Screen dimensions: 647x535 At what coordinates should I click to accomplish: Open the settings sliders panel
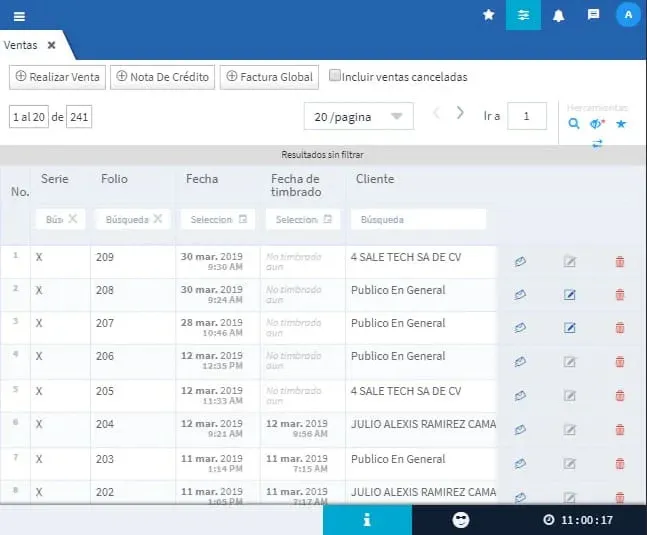[523, 15]
